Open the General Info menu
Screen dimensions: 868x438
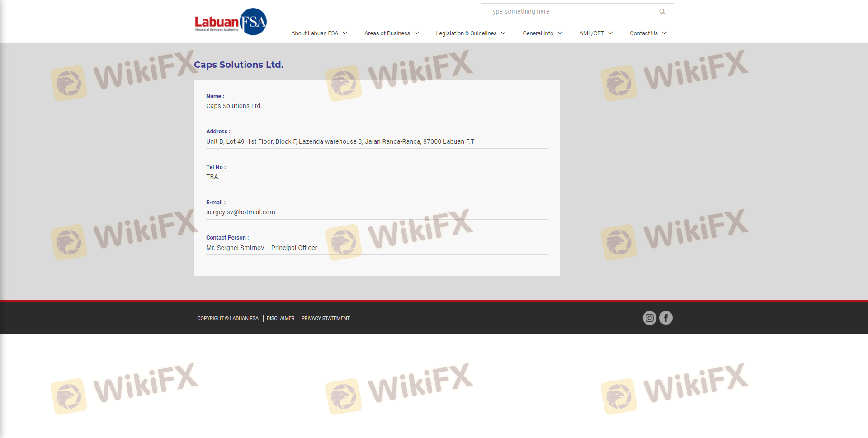[538, 33]
